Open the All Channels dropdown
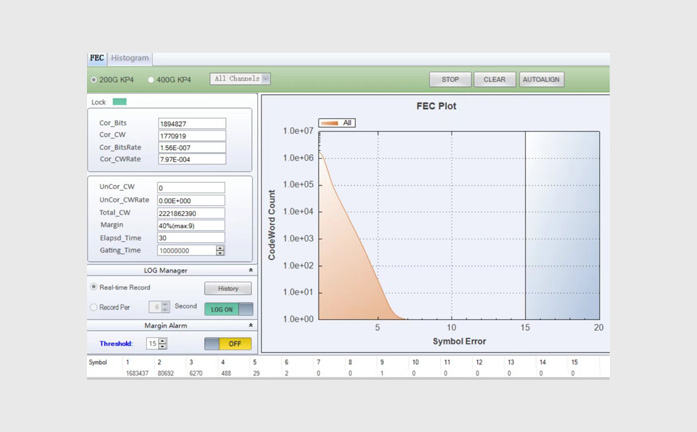The height and width of the screenshot is (432, 697). click(240, 79)
